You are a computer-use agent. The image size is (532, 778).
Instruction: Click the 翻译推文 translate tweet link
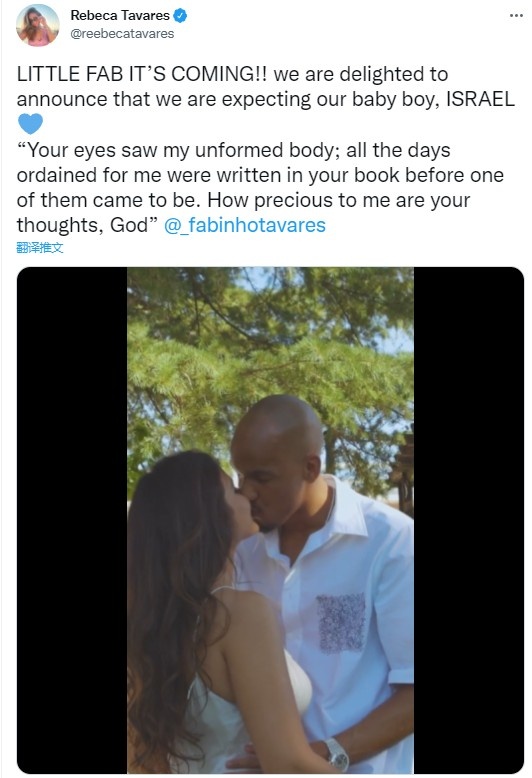click(x=40, y=247)
